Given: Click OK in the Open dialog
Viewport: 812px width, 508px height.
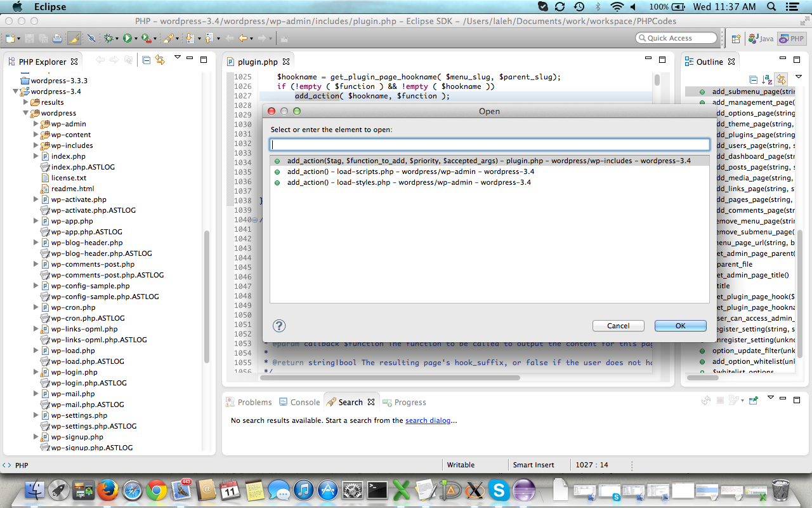Looking at the screenshot, I should click(x=681, y=326).
